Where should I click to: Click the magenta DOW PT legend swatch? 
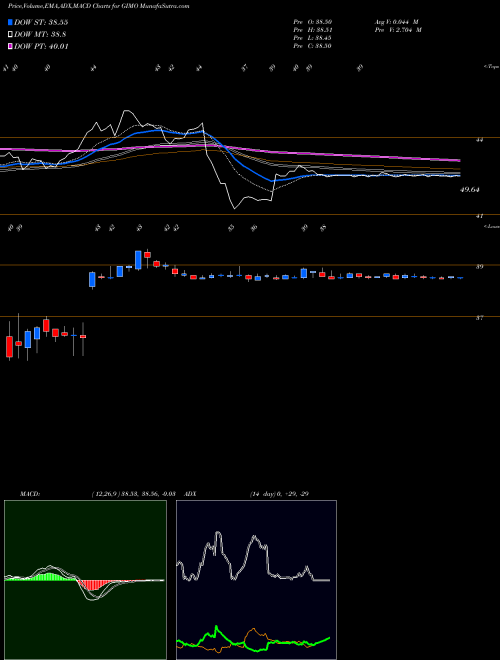[10, 46]
